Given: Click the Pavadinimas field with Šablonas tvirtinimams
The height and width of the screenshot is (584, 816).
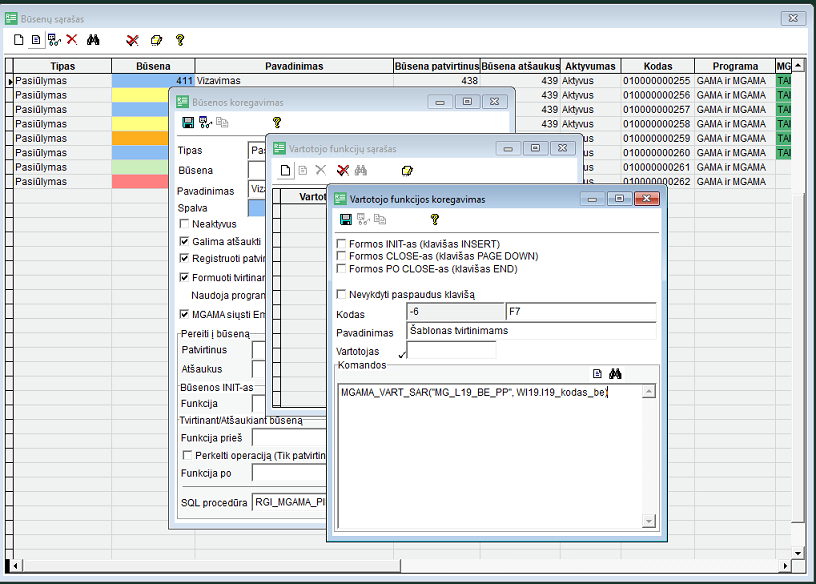Looking at the screenshot, I should pyautogui.click(x=531, y=331).
